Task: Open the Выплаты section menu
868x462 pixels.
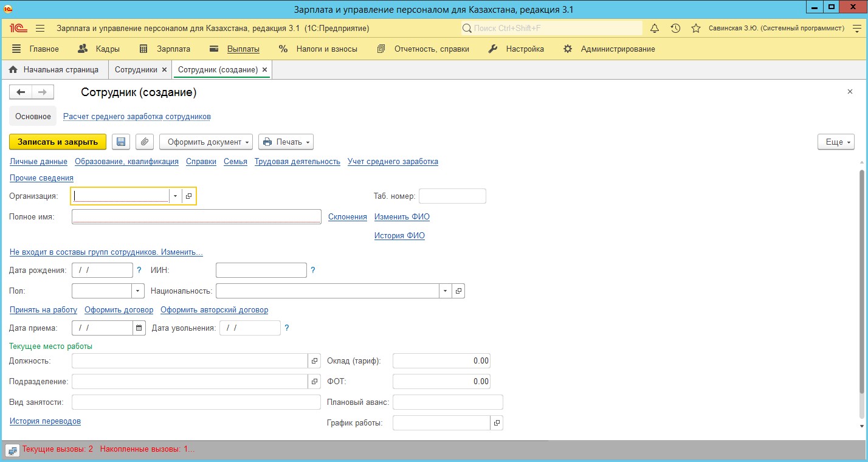Action: point(235,49)
